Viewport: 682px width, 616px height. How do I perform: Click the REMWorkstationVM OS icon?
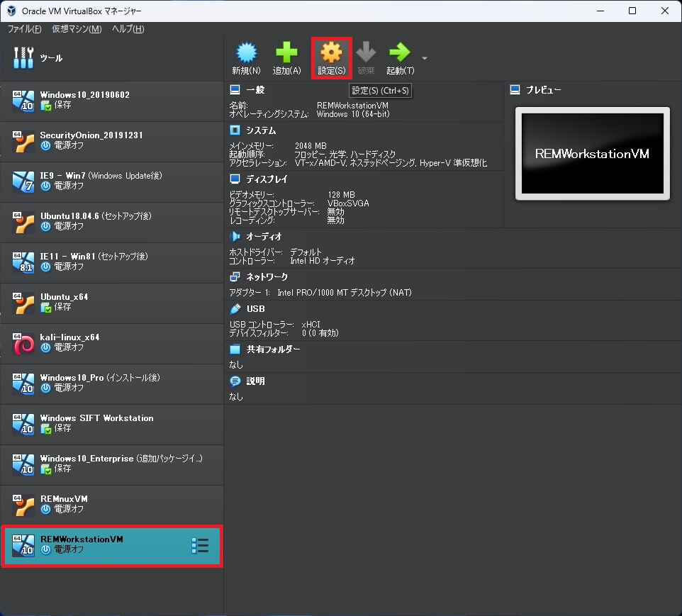coord(23,546)
